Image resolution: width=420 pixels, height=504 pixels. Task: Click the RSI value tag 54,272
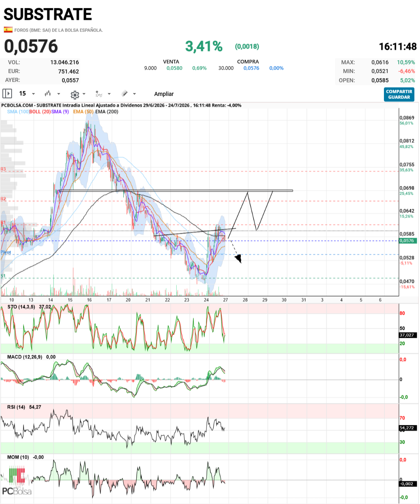(x=407, y=428)
